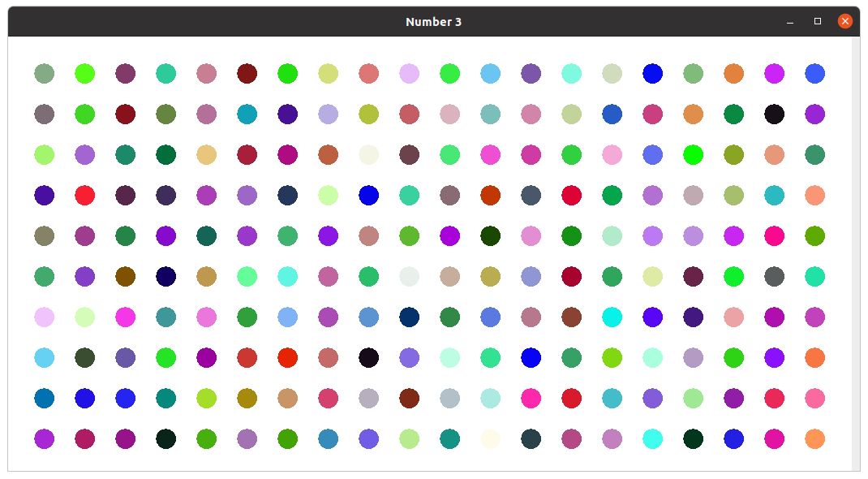This screenshot has height=479, width=868.
Task: Select the orange dot in the bottom-right corner
Action: pos(814,439)
